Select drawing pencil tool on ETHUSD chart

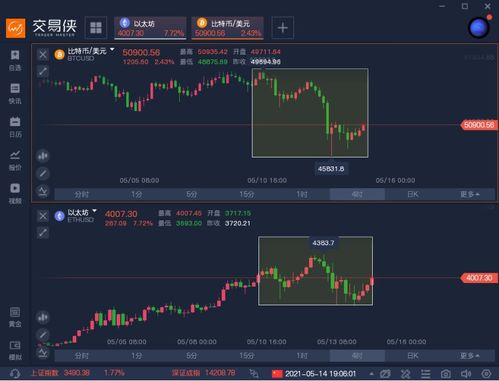point(43,335)
